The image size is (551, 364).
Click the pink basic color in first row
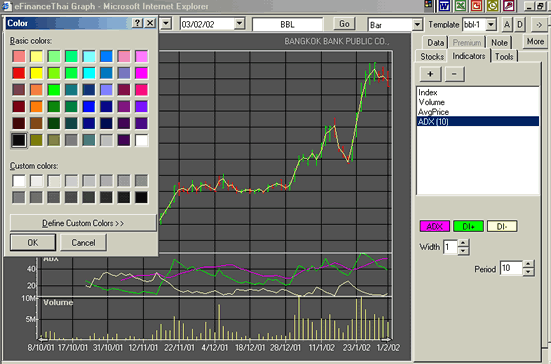point(124,56)
